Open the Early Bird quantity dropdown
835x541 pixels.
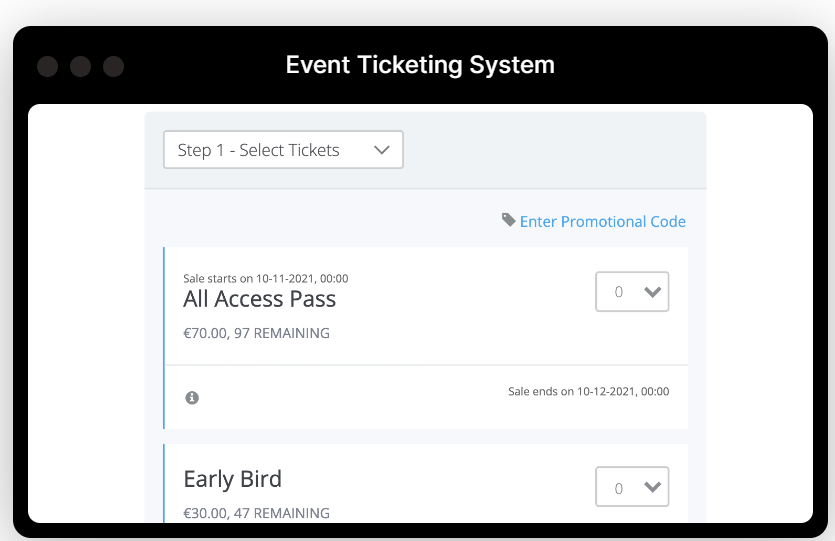point(631,487)
